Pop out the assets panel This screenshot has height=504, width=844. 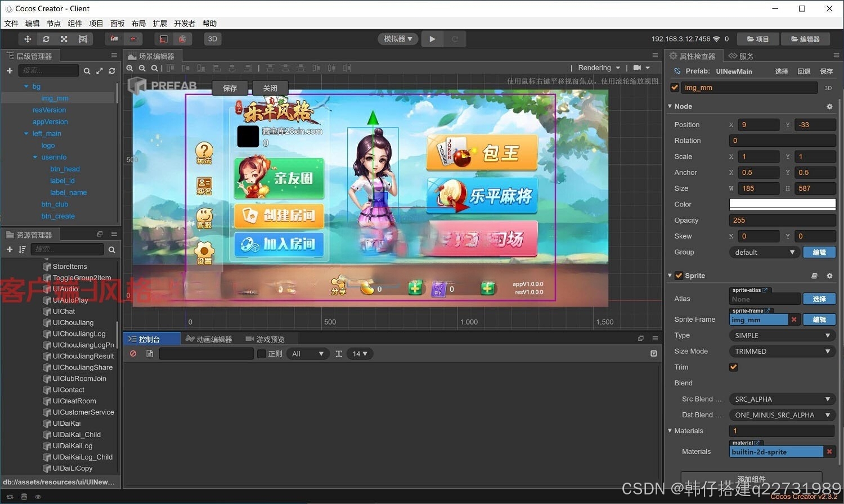click(x=100, y=234)
